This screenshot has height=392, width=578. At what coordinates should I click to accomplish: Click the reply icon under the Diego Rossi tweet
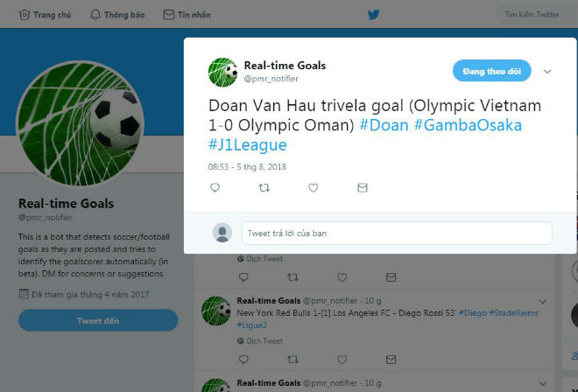(x=243, y=360)
